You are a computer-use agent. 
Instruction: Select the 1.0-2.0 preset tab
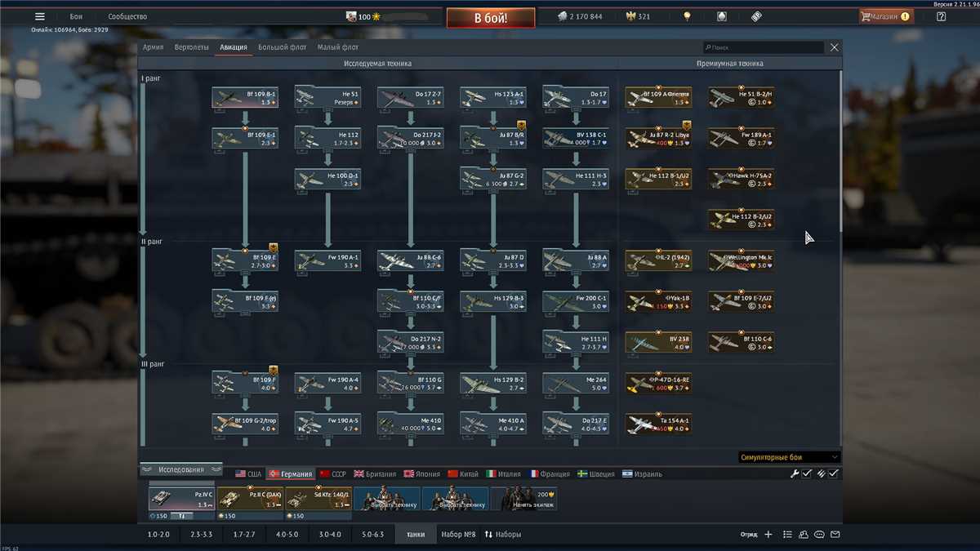click(x=158, y=535)
